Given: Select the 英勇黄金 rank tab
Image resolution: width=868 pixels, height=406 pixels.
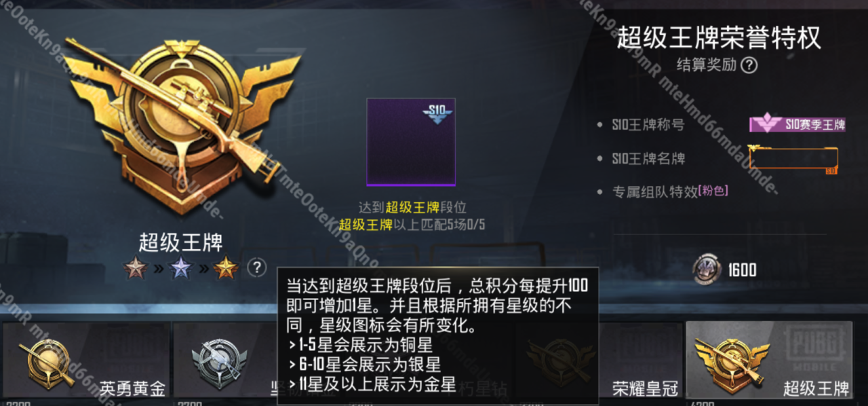Looking at the screenshot, I should [87, 361].
